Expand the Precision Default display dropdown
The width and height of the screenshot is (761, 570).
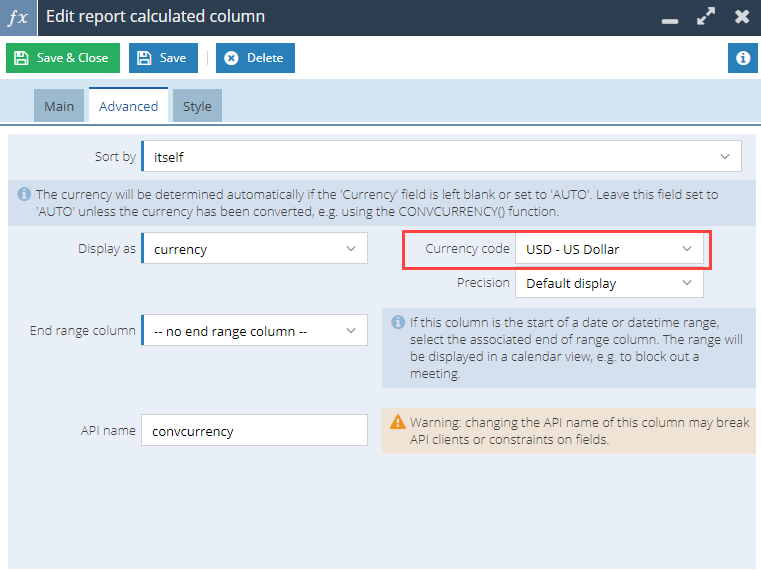pos(609,283)
